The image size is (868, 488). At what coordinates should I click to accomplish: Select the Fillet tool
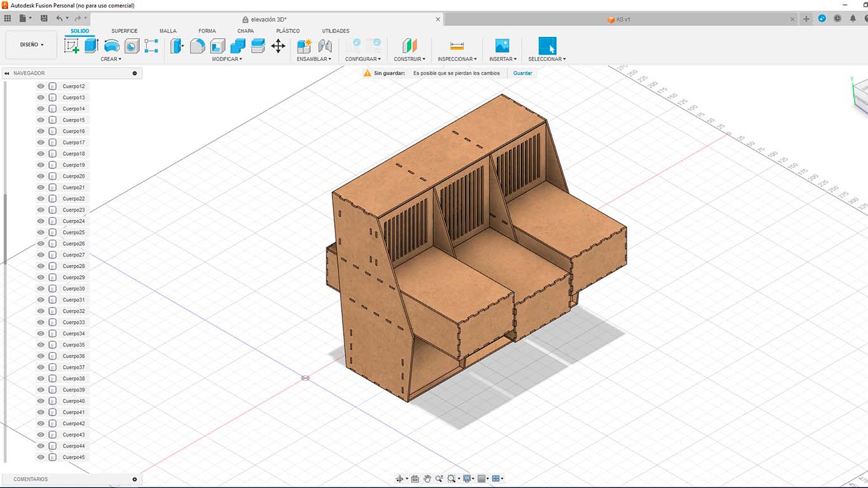198,46
